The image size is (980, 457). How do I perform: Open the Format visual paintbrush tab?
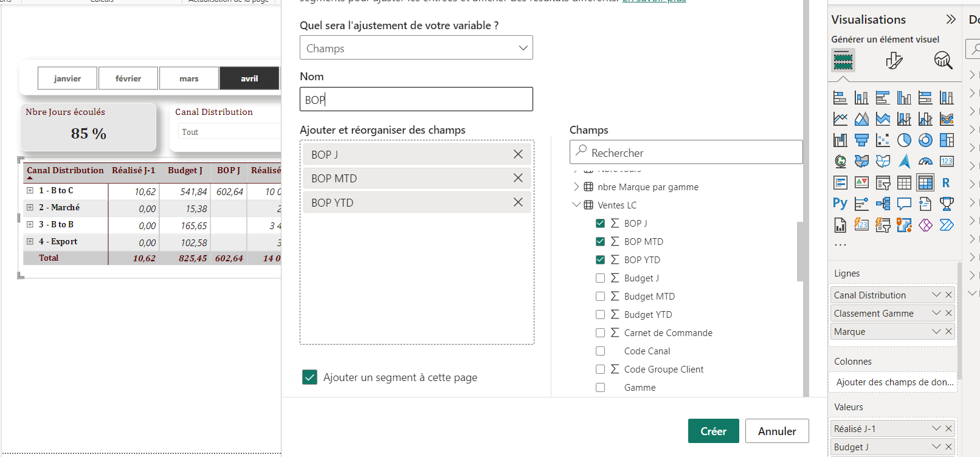[894, 60]
